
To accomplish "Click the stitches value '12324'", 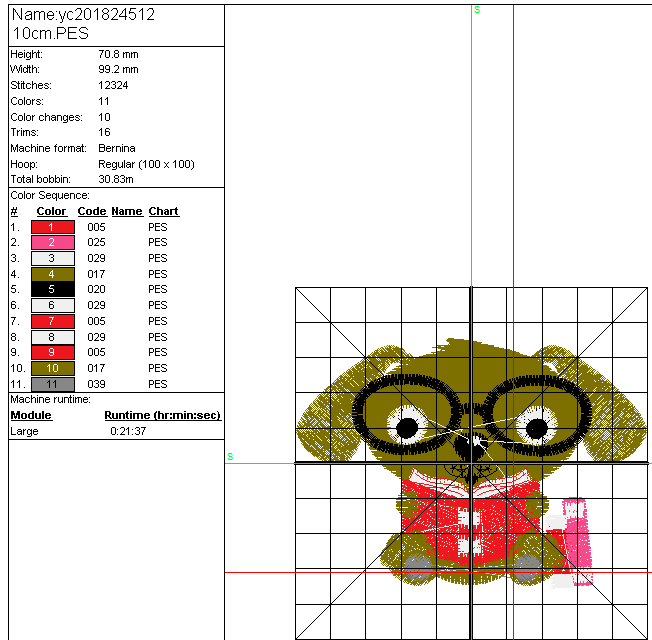I will (113, 85).
